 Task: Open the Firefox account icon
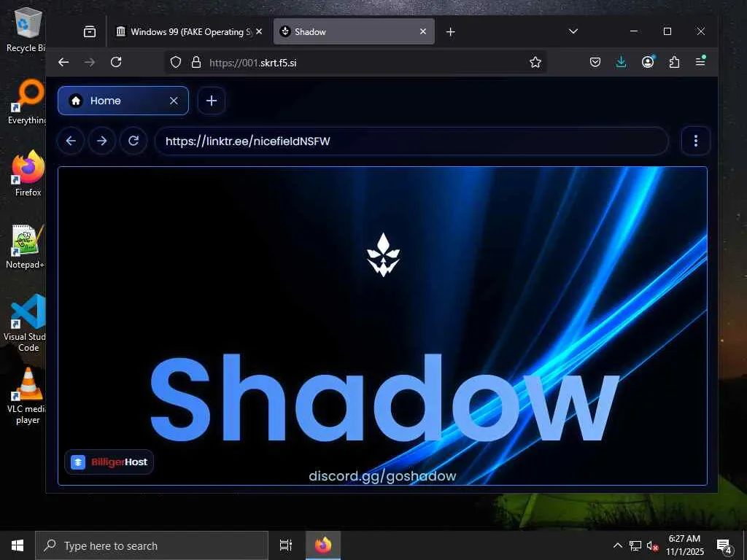point(648,62)
